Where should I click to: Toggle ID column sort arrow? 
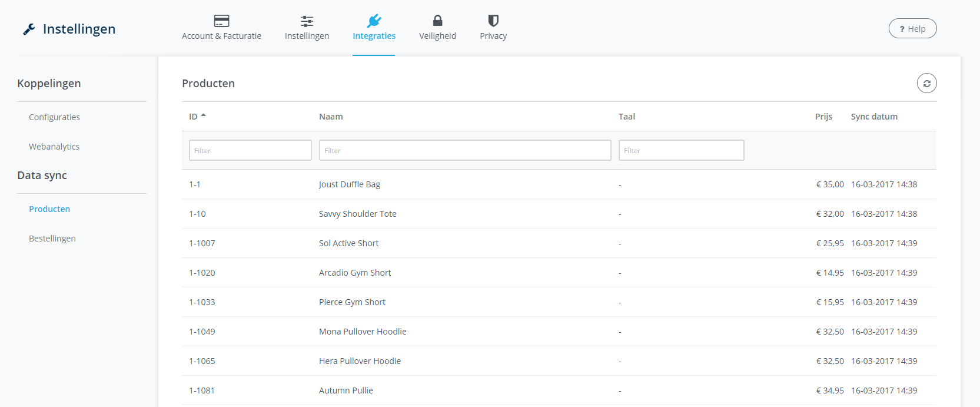(x=203, y=116)
